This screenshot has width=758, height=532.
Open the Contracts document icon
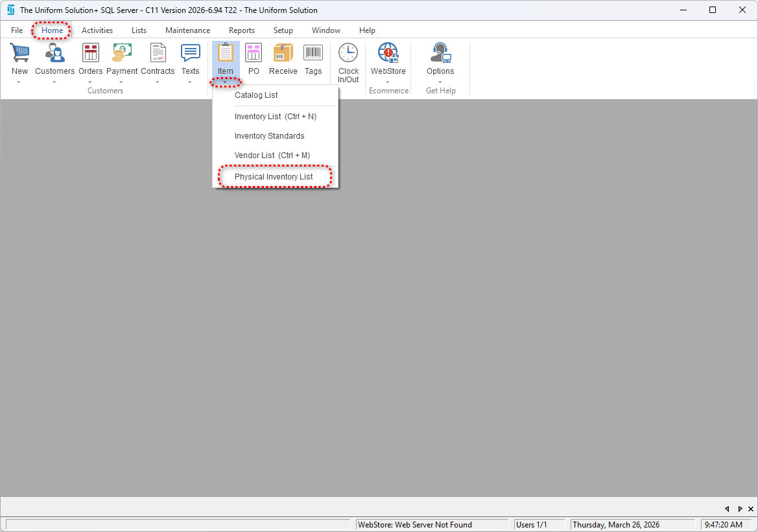158,53
